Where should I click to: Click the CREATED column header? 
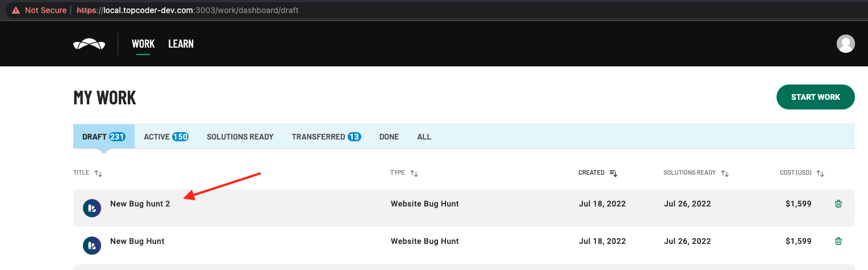pyautogui.click(x=591, y=172)
